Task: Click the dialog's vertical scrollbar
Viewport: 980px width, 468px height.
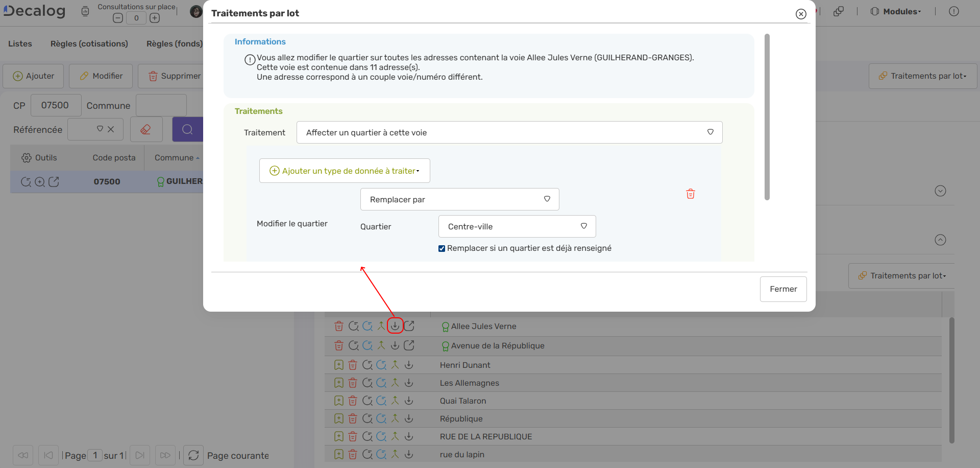Action: pyautogui.click(x=767, y=118)
